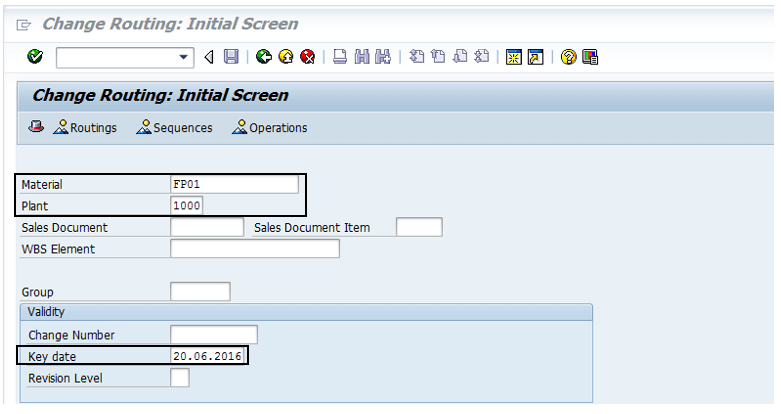Click the red hat icon in the application toolbar
The height and width of the screenshot is (414, 781).
pyautogui.click(x=36, y=127)
